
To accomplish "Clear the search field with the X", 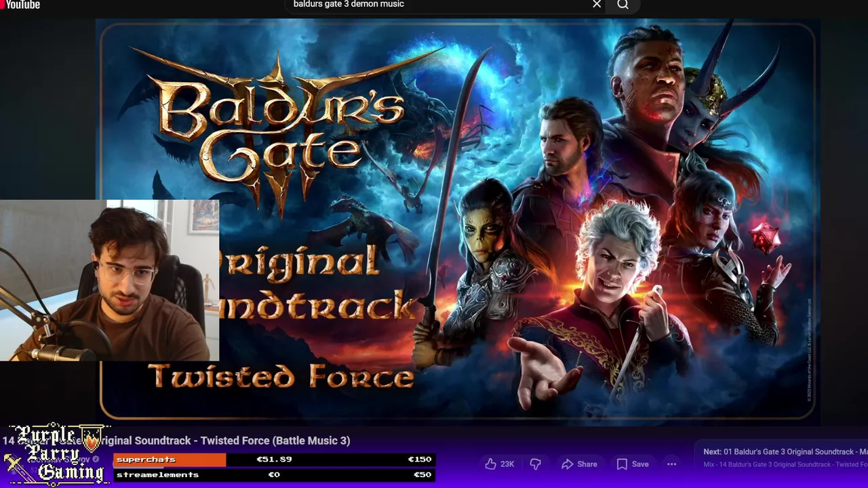I will (597, 5).
